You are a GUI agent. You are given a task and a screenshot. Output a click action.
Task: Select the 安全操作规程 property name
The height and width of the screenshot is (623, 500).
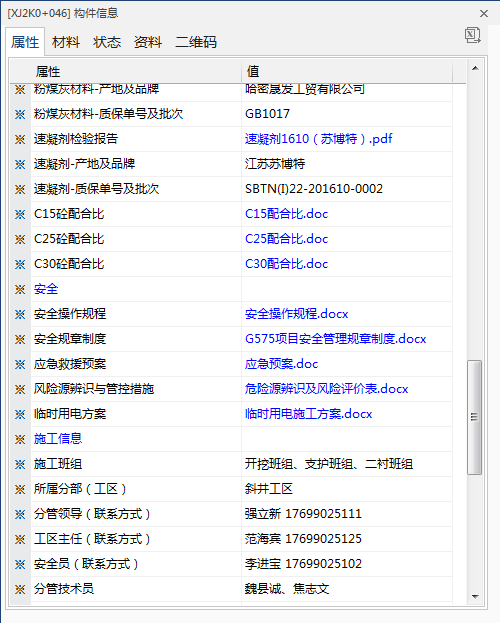[x=70, y=314]
